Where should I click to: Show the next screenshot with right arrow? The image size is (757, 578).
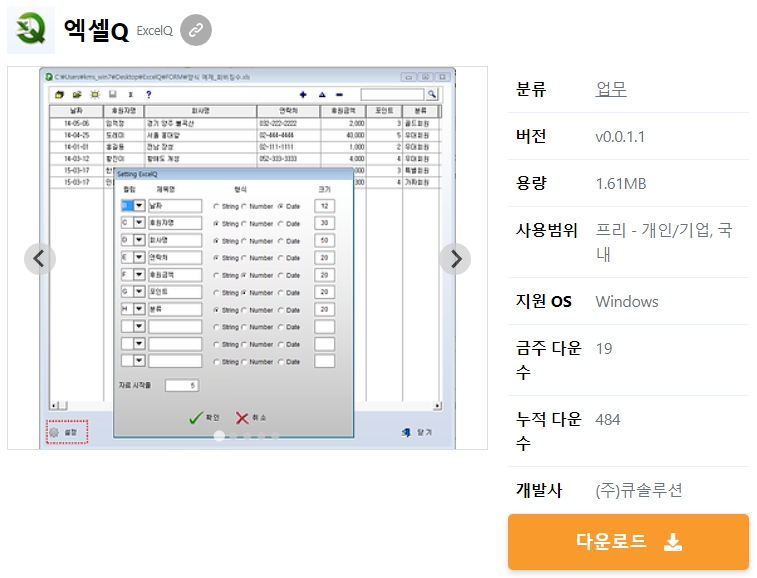[x=455, y=259]
